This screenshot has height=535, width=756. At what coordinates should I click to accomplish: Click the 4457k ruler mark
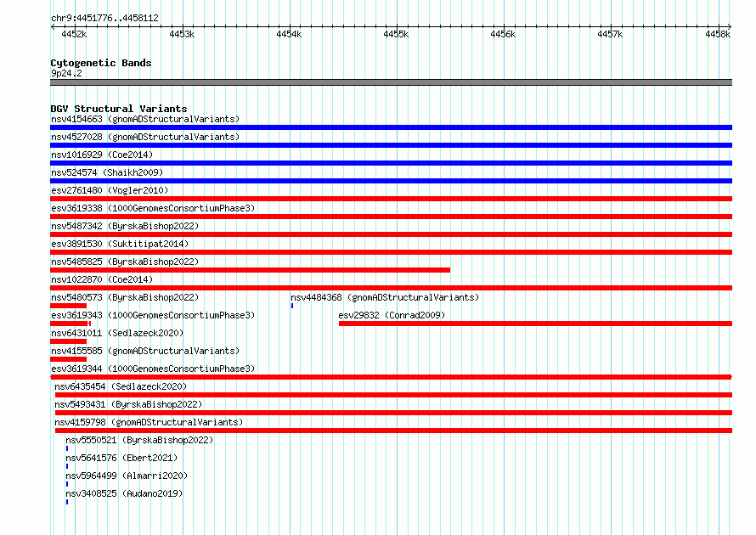[610, 34]
